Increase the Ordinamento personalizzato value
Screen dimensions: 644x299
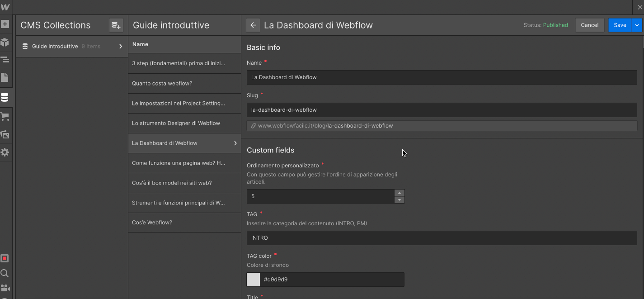tap(399, 193)
